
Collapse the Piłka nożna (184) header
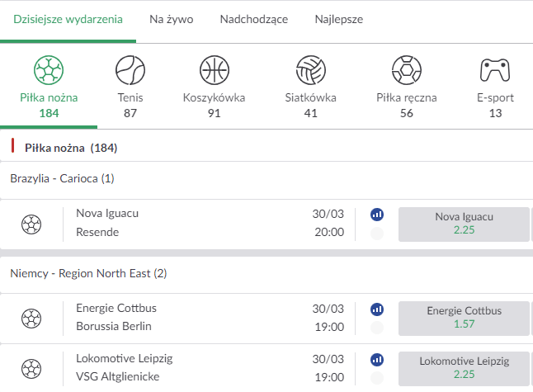point(71,149)
